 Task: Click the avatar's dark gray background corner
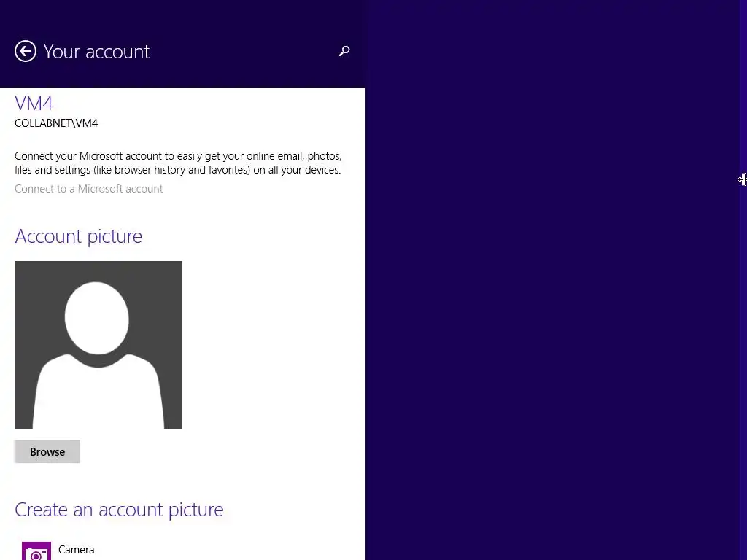coord(26,272)
